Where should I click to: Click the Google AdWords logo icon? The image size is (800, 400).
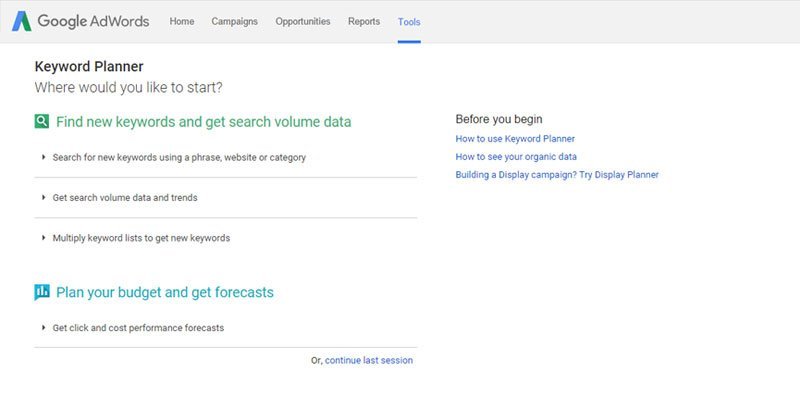[21, 21]
